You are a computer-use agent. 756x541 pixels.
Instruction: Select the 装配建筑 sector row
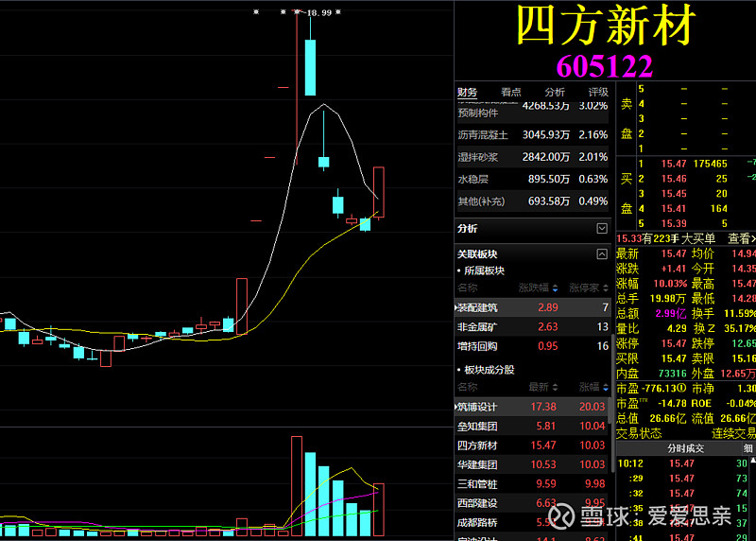[x=532, y=307]
